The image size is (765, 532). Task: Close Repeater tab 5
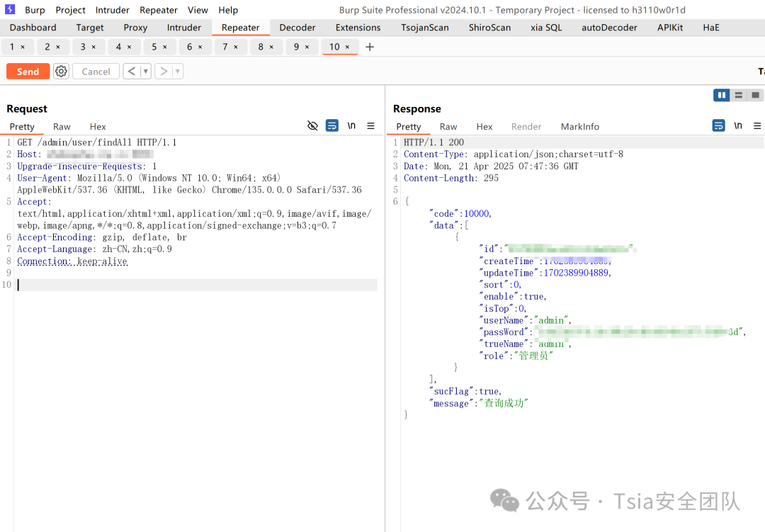coord(165,47)
